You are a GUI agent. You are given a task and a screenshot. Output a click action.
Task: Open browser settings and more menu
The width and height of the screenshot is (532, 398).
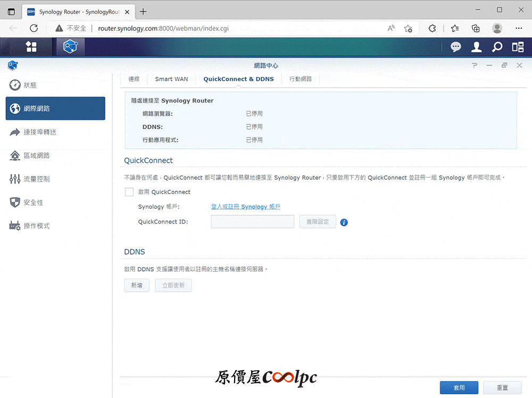point(518,28)
